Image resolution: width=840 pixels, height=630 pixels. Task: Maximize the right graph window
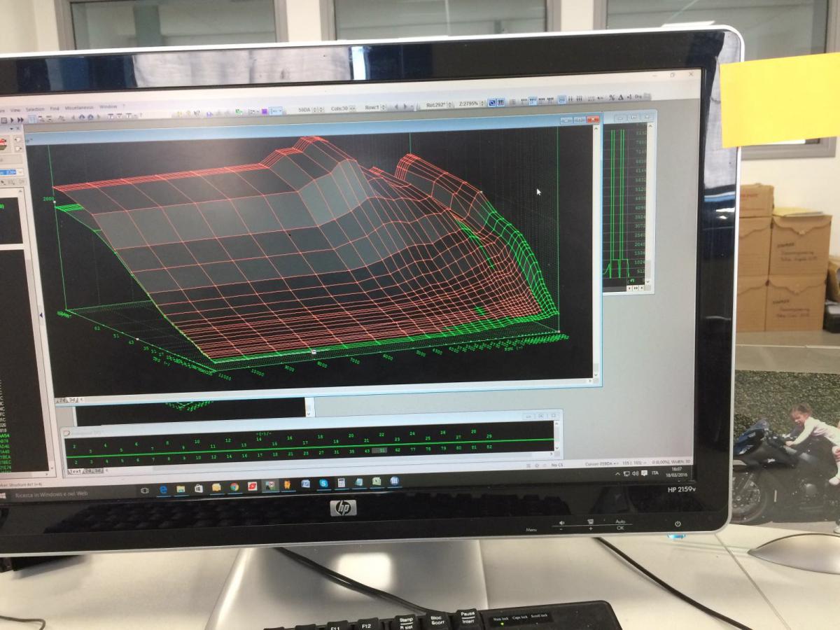click(x=633, y=117)
